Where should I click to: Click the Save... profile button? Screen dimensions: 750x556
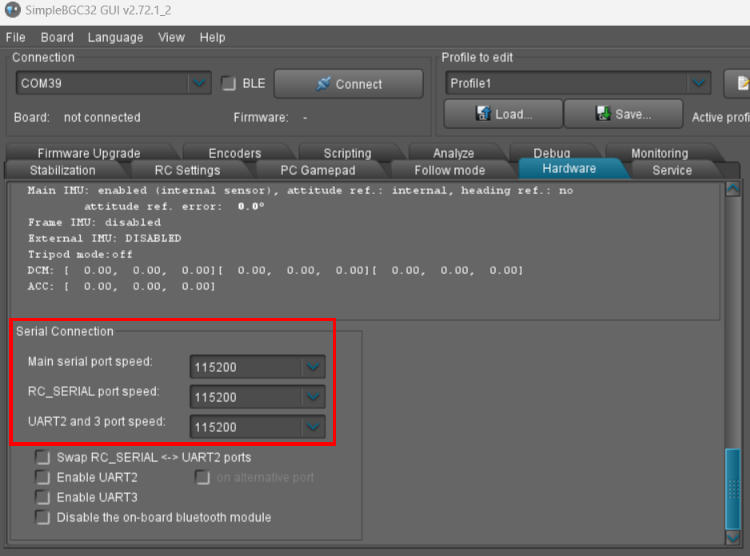click(x=623, y=114)
